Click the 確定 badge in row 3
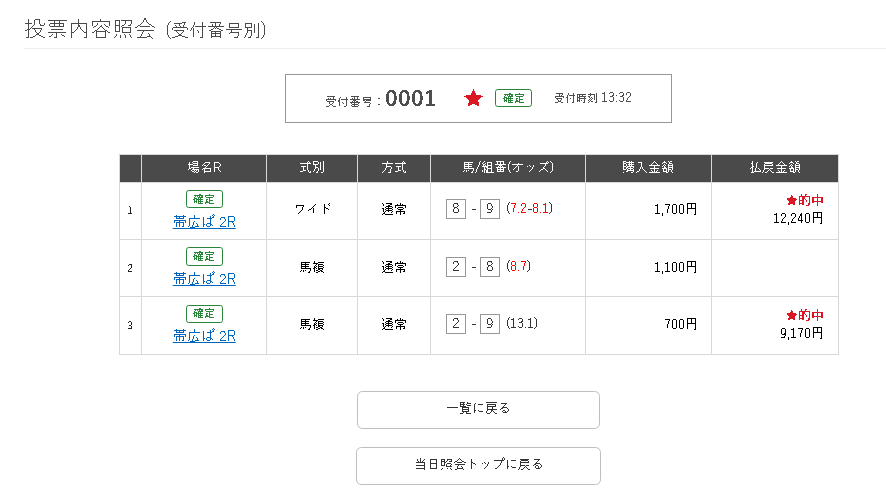This screenshot has width=886, height=503. 204,314
